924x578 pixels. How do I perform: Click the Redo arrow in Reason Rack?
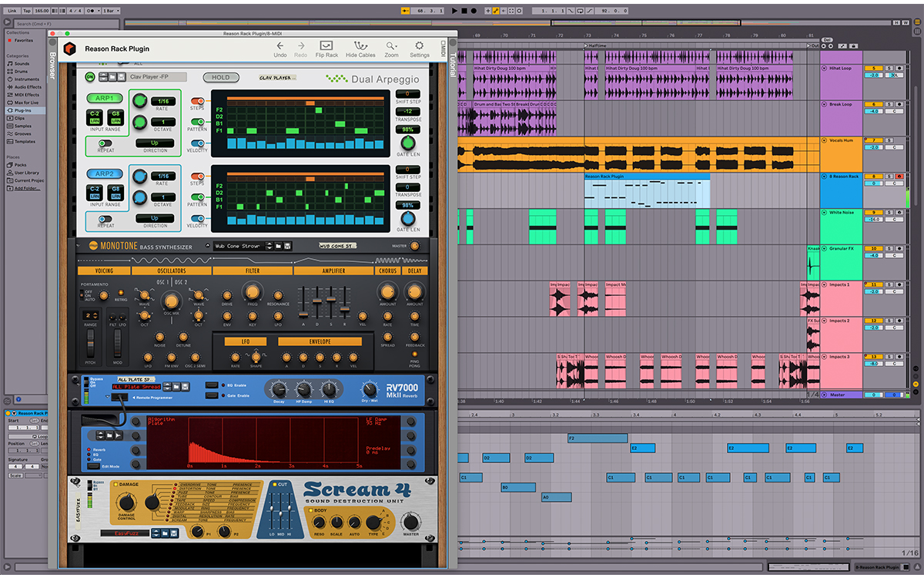coord(301,45)
